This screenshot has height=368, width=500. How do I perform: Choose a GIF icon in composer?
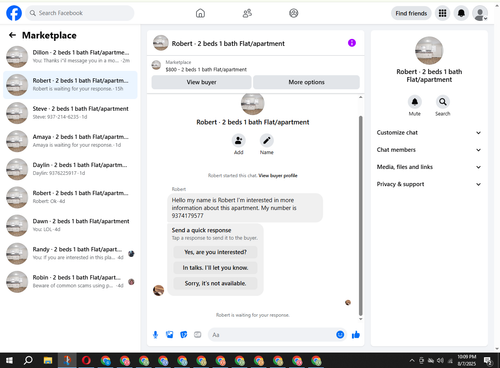(x=198, y=335)
